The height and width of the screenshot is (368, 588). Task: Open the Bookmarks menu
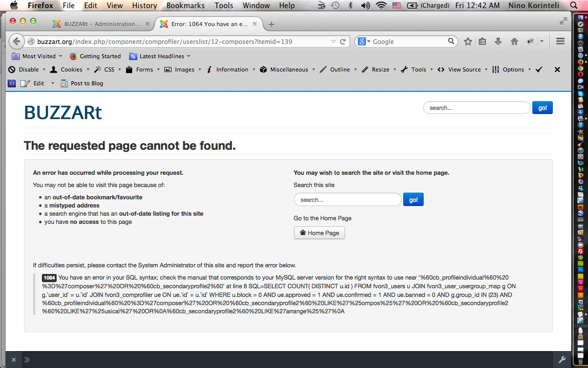[x=186, y=5]
